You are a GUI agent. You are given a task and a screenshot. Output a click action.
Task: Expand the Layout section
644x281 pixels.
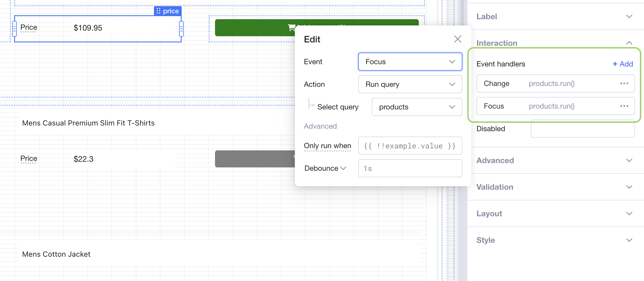point(629,214)
